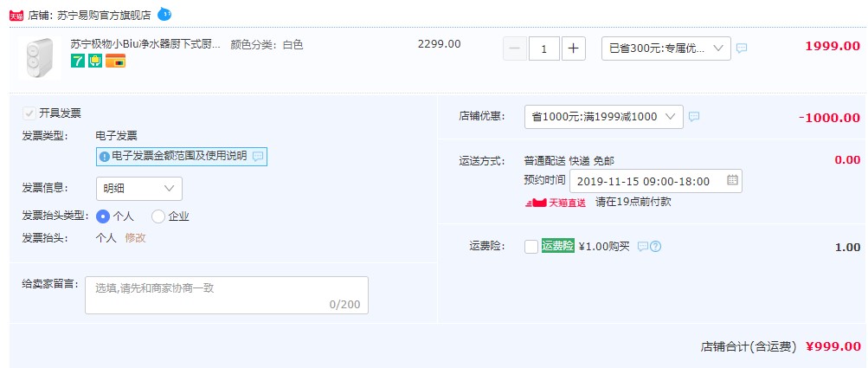Select the 企业 invoice title type radio
Image resolution: width=868 pixels, height=368 pixels.
(158, 216)
